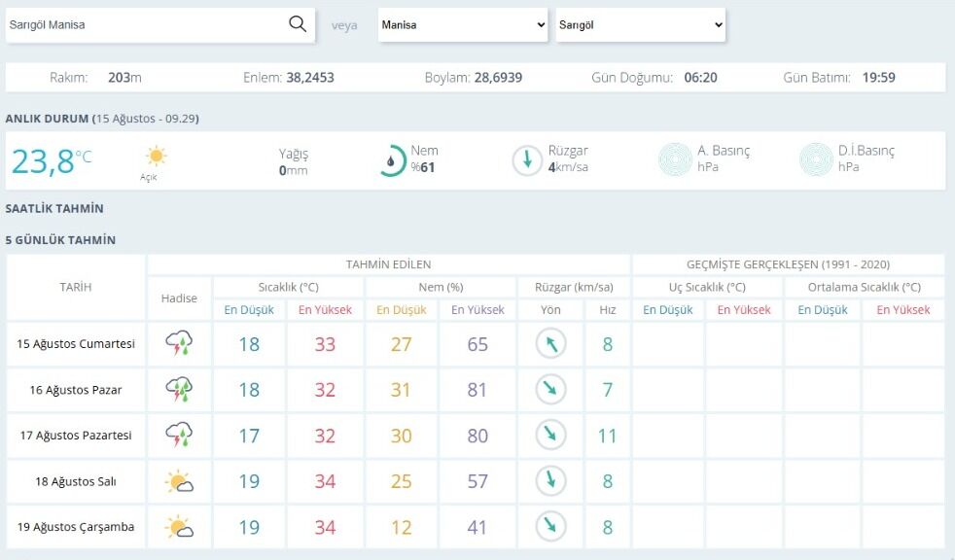Click the humidity Nem gauge icon
The width and height of the screenshot is (955, 560).
[x=391, y=160]
